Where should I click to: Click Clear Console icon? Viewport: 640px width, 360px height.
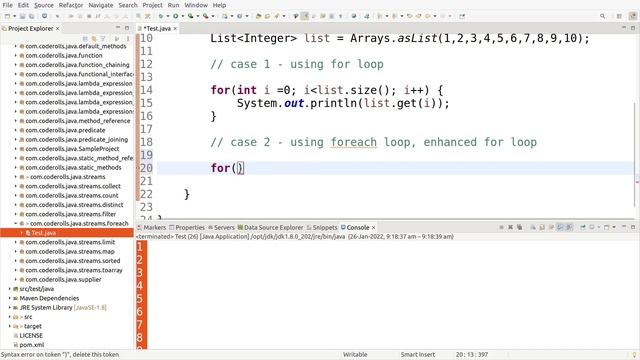533,227
